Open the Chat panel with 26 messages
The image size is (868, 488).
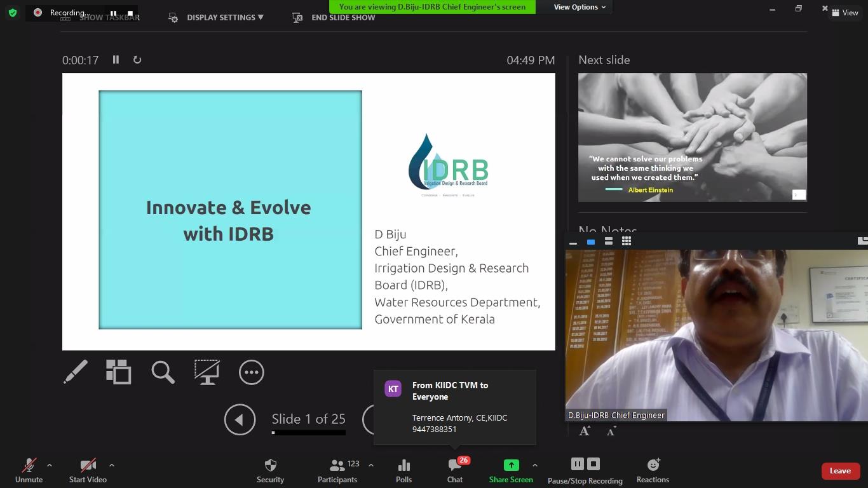[455, 471]
